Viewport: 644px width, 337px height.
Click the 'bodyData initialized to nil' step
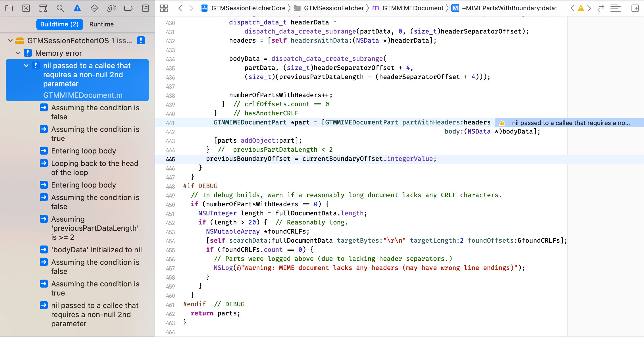tap(96, 250)
